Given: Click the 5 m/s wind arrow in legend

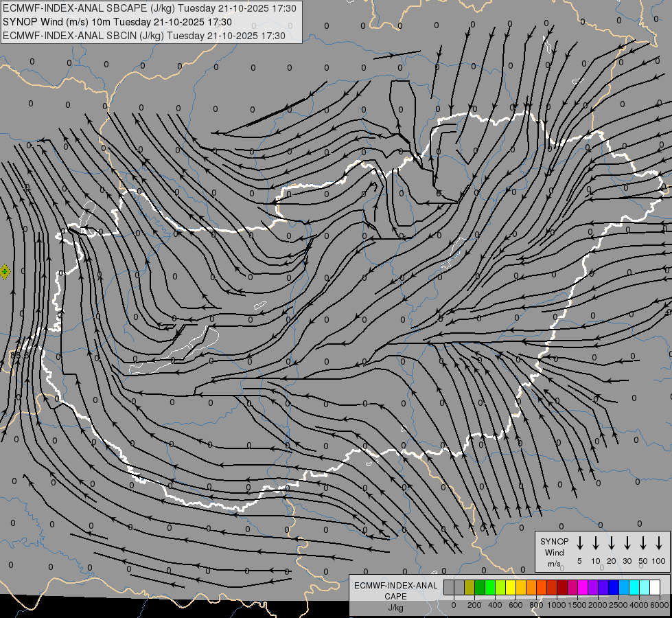Looking at the screenshot, I should click(579, 542).
